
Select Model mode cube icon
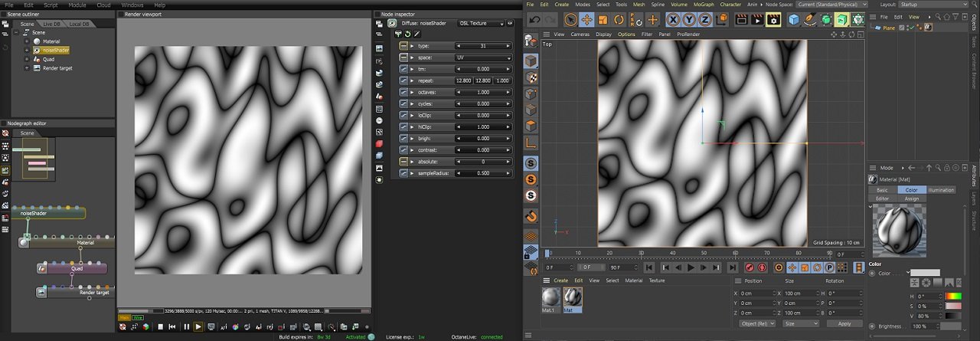[x=531, y=60]
